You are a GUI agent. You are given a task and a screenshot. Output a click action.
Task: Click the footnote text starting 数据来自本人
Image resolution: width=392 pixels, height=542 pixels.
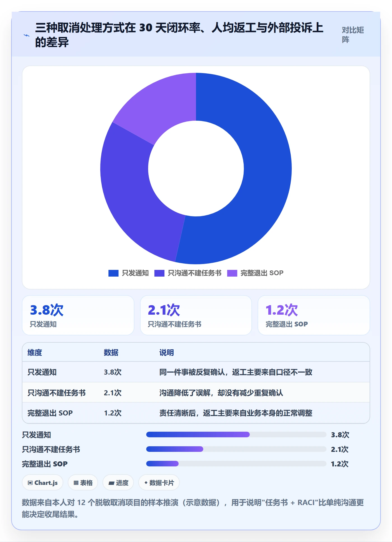click(x=193, y=508)
